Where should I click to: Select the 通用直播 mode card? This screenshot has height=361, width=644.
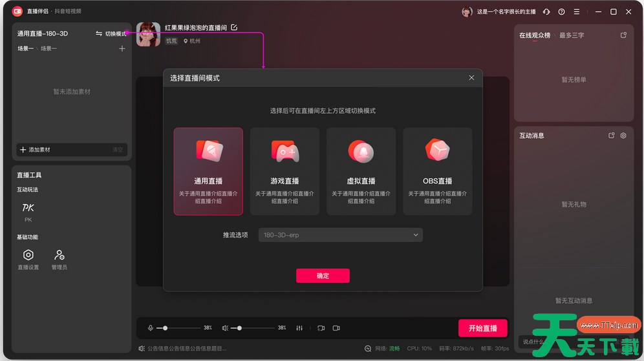tap(208, 171)
